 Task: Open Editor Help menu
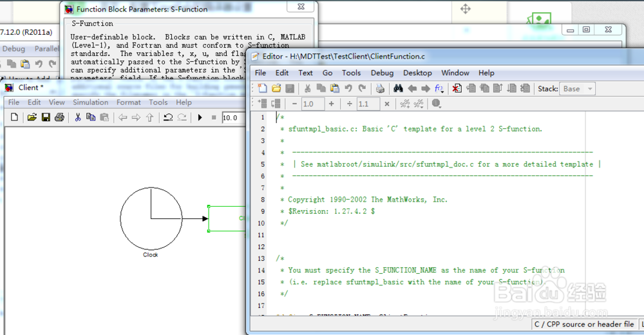486,73
